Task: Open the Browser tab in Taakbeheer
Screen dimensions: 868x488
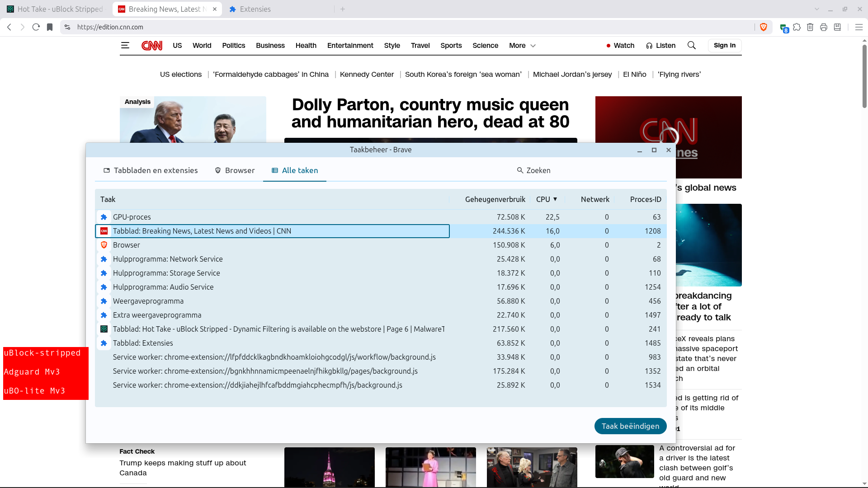Action: 235,170
